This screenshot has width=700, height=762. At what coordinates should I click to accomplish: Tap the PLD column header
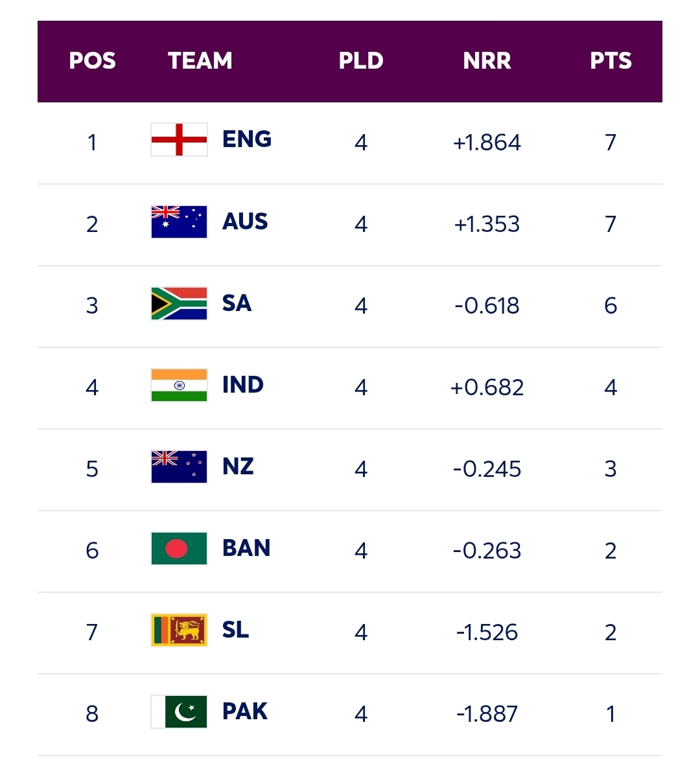coord(361,61)
